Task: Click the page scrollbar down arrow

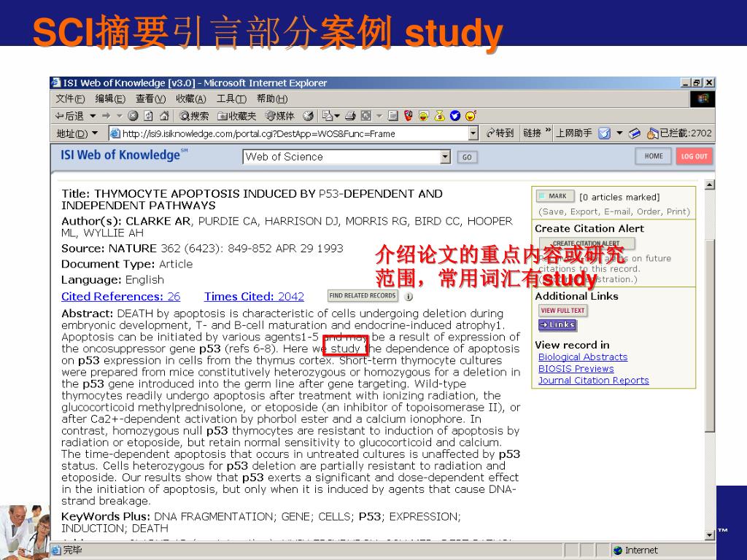Action: (x=709, y=535)
